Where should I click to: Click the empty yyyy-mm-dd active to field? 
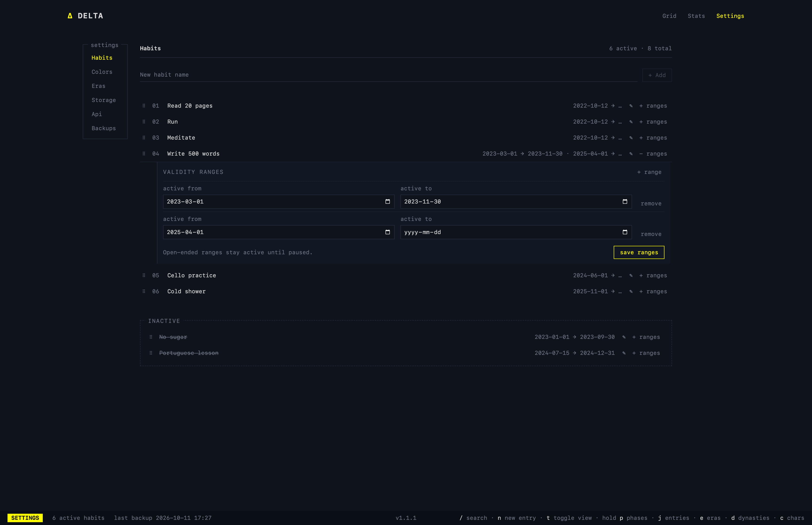516,232
